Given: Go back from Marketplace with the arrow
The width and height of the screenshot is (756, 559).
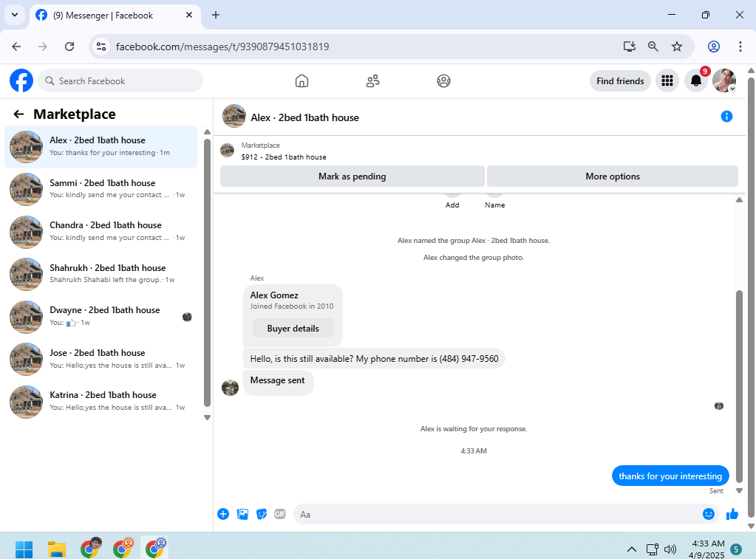Looking at the screenshot, I should pos(18,114).
